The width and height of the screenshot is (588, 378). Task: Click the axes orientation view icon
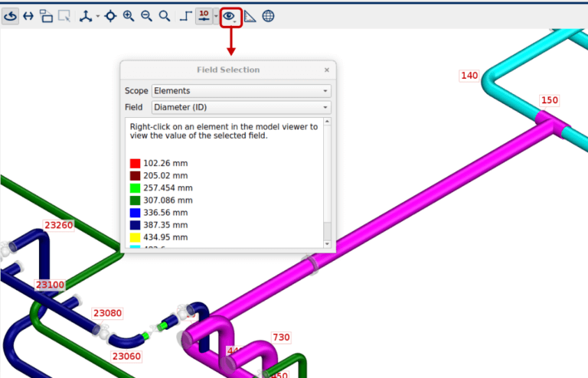86,16
